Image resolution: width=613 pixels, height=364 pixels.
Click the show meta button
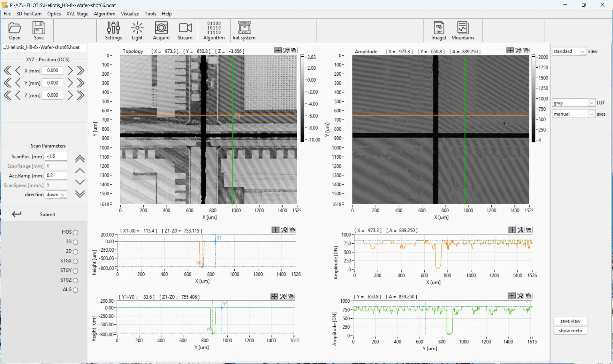(570, 330)
